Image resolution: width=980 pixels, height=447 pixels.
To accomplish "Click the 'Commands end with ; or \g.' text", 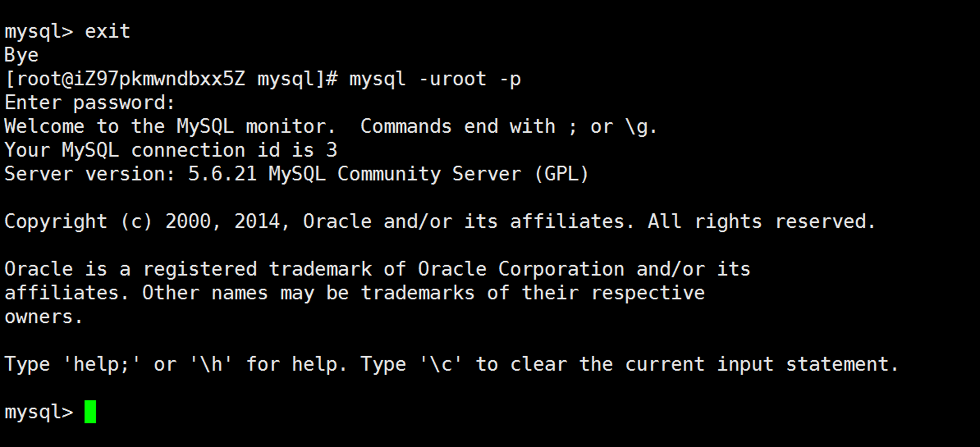I will click(x=509, y=127).
